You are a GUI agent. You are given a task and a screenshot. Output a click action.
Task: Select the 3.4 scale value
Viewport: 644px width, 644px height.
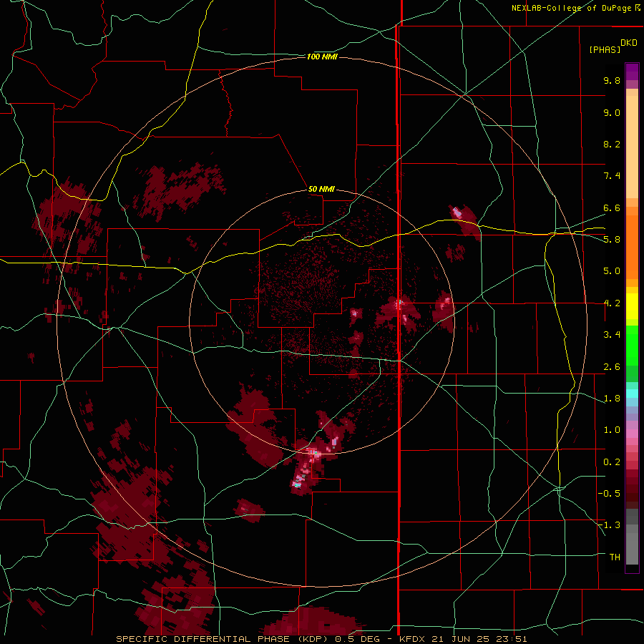tap(612, 334)
